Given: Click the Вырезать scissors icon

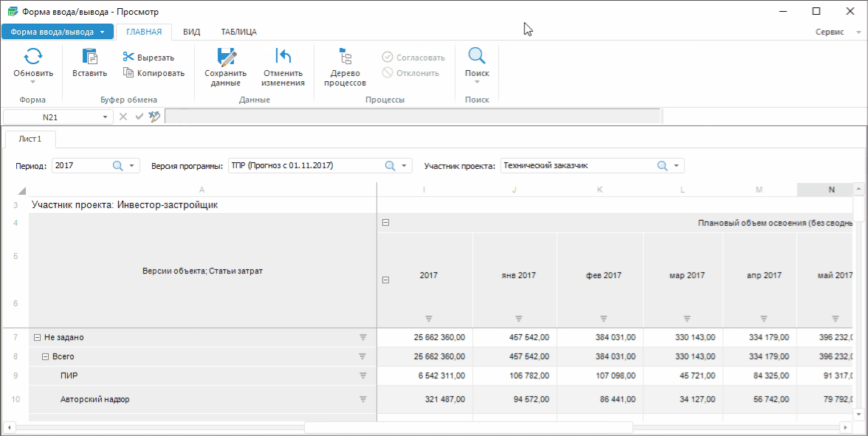Looking at the screenshot, I should click(x=128, y=58).
